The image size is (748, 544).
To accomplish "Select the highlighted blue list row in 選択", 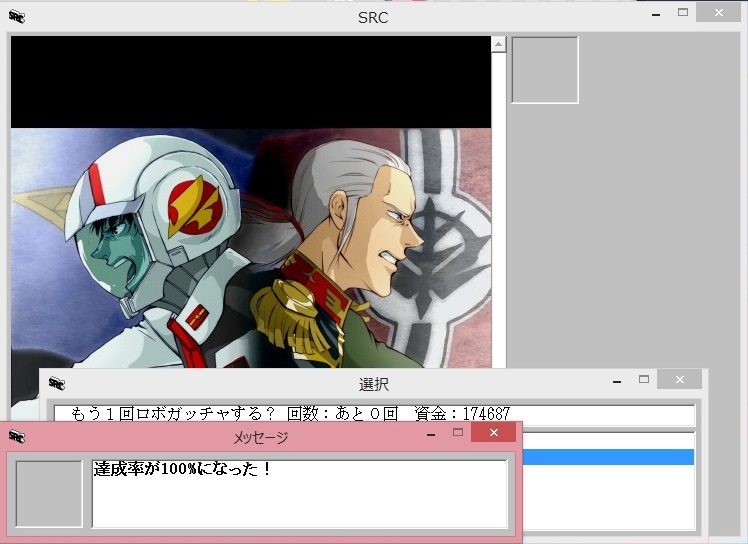I will tap(608, 457).
